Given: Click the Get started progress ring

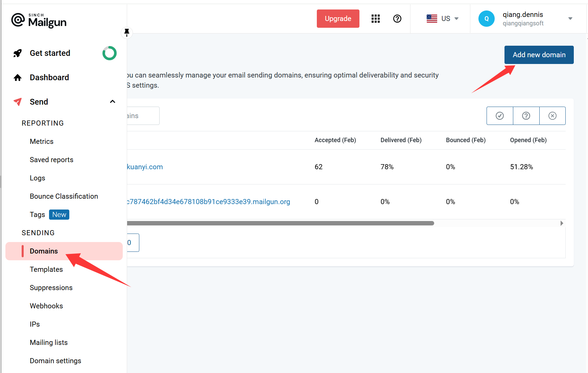Looking at the screenshot, I should coord(109,53).
